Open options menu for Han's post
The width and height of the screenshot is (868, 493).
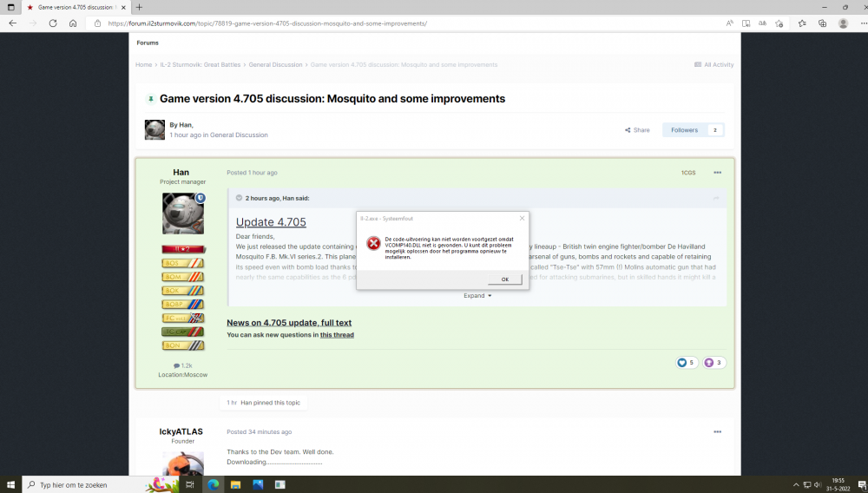pos(718,173)
